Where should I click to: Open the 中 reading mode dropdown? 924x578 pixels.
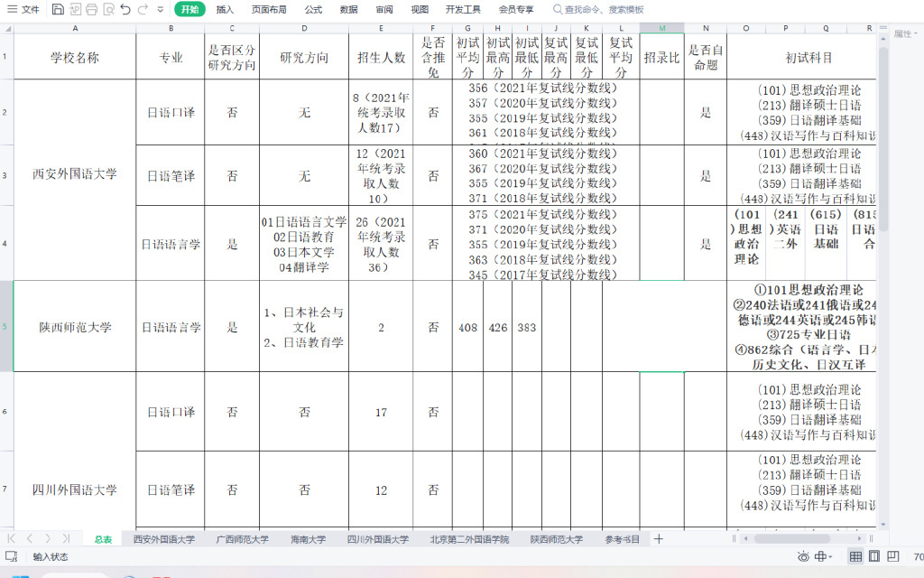click(x=823, y=556)
